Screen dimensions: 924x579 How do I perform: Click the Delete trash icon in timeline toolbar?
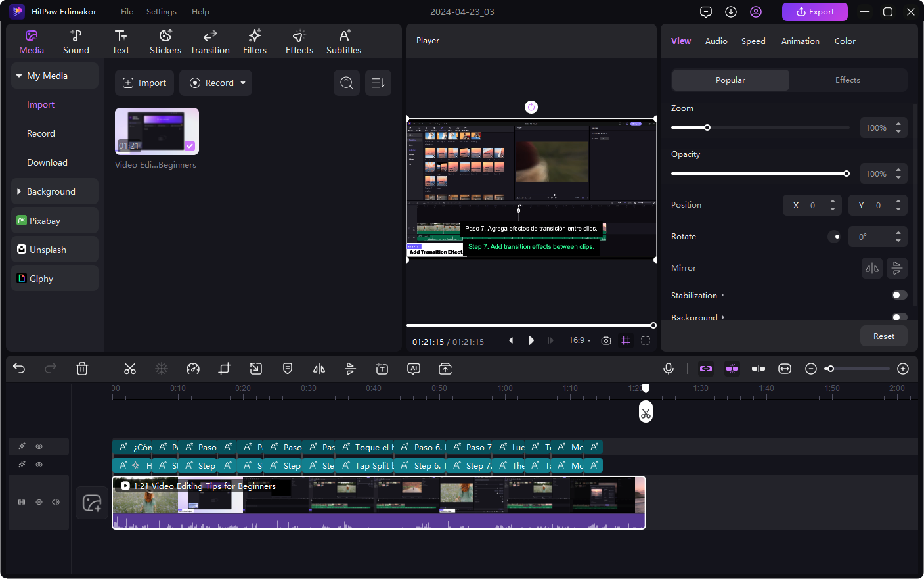tap(82, 369)
